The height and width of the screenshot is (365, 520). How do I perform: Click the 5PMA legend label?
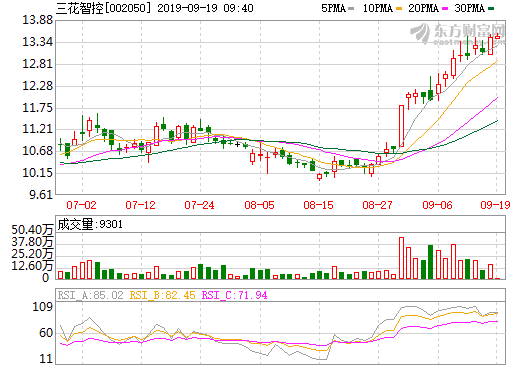pyautogui.click(x=333, y=8)
